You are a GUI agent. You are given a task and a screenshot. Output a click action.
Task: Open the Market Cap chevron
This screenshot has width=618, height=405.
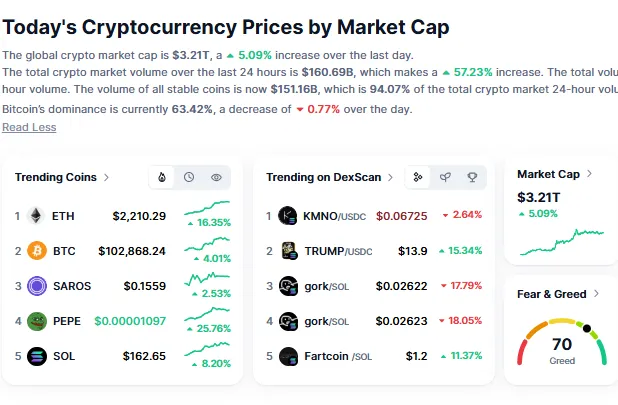tap(589, 174)
